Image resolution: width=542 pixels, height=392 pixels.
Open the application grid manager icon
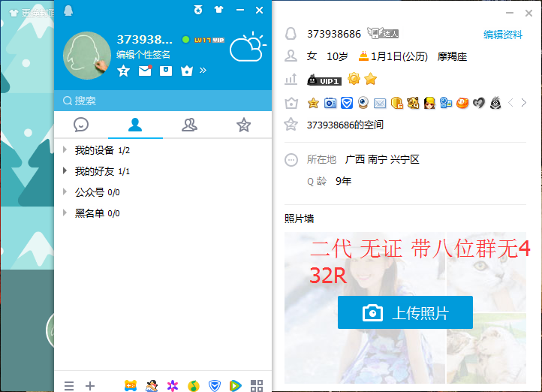[257, 386]
